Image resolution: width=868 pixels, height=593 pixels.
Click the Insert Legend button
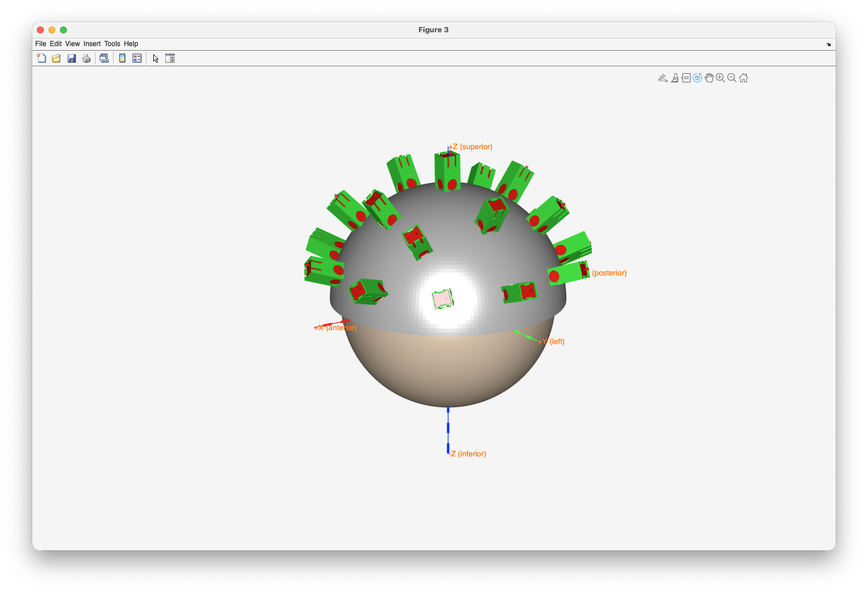pos(137,58)
